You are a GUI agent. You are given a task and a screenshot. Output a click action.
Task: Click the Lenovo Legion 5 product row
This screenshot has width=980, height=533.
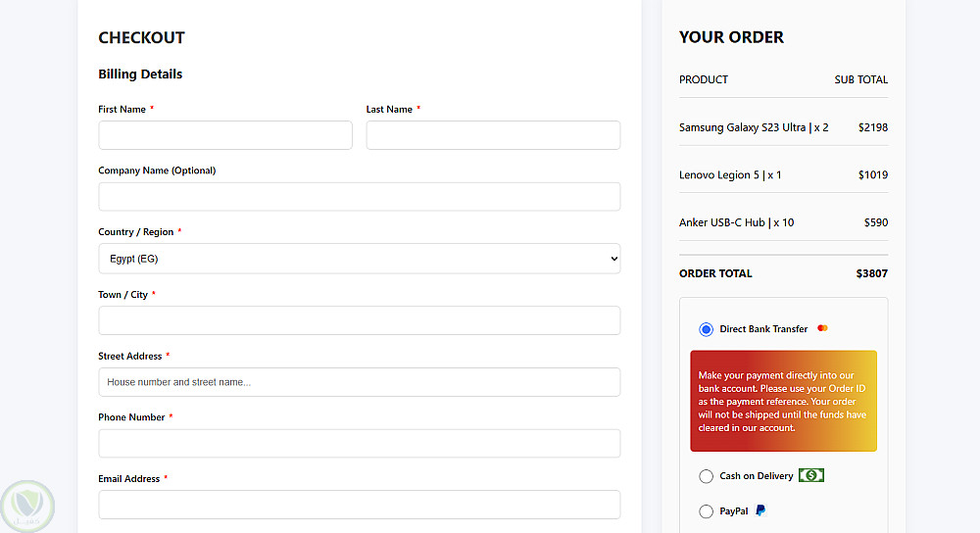pyautogui.click(x=783, y=175)
